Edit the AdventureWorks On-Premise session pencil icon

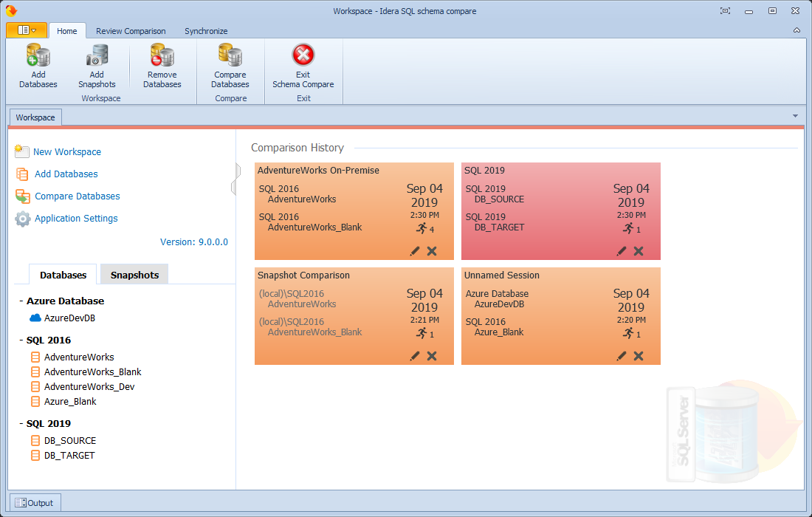click(415, 251)
